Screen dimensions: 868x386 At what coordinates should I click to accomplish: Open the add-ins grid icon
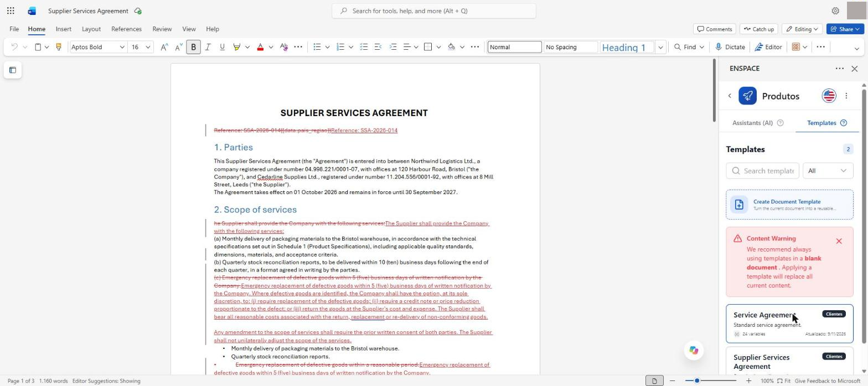tap(795, 47)
